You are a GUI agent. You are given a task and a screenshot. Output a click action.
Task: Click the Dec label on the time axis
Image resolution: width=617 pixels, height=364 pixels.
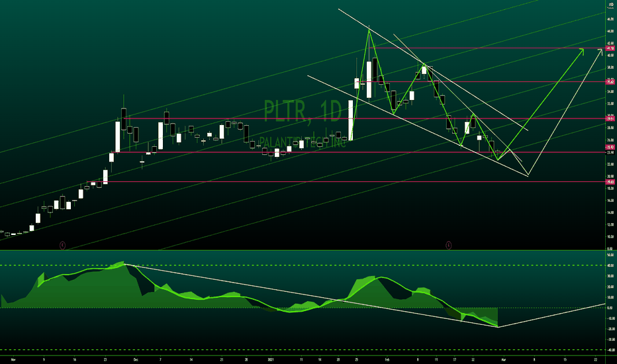(x=136, y=359)
